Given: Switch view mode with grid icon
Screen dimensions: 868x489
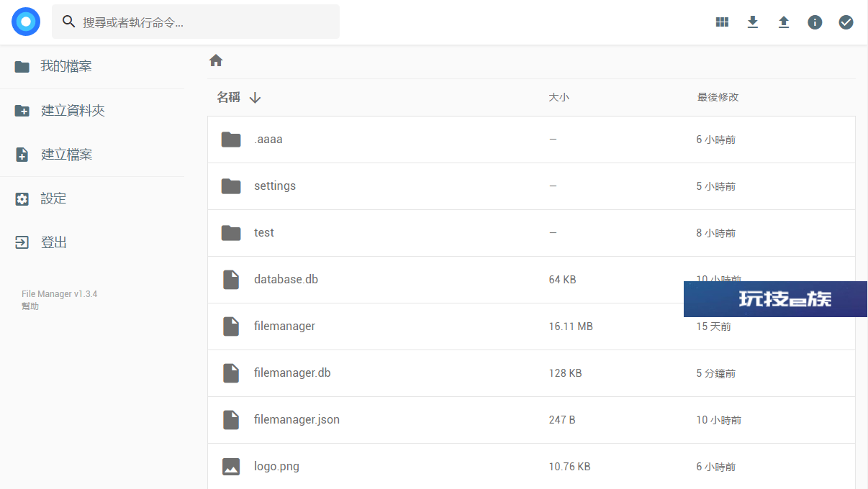Looking at the screenshot, I should coord(722,22).
